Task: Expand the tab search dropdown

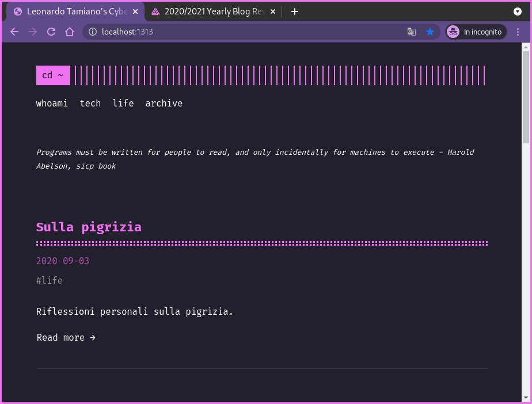Action: click(518, 12)
